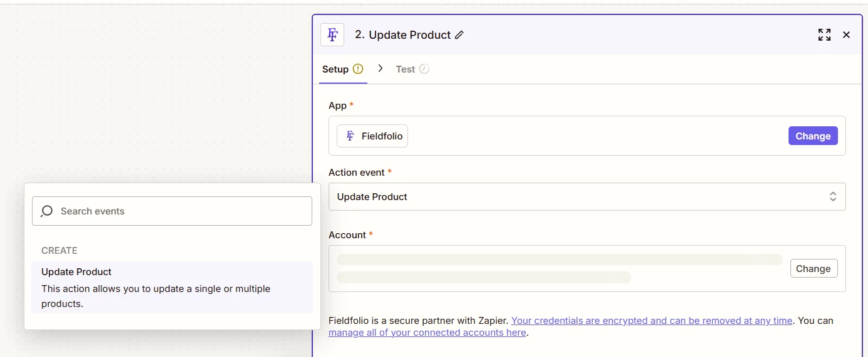Click the Fieldfolio logo in panel header

(x=332, y=35)
